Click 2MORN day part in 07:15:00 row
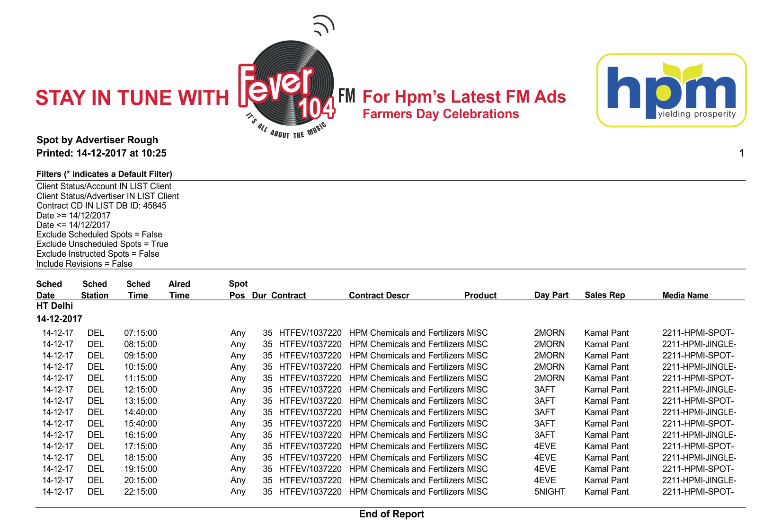Screen dimensions: 781x532 point(550,333)
